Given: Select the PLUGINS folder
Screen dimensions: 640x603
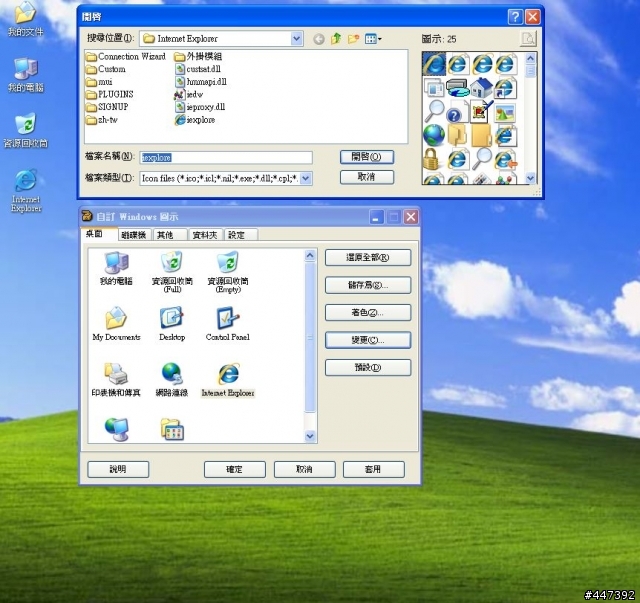Looking at the screenshot, I should point(110,95).
